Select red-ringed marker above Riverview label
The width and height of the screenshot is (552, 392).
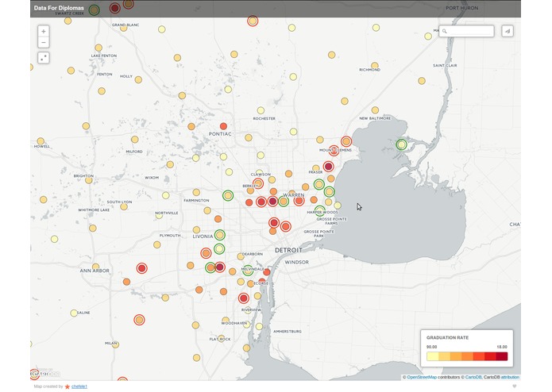244,298
